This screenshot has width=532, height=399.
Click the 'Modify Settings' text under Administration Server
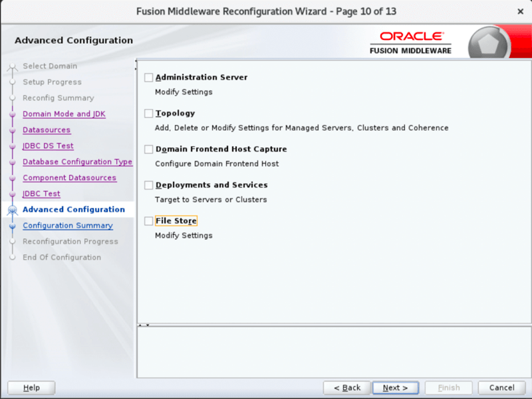(x=184, y=92)
